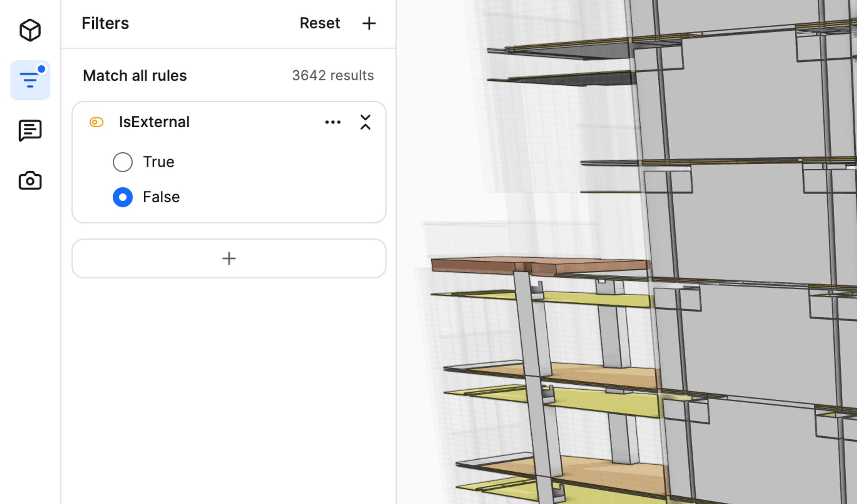Screen dimensions: 857x504
Task: Open the IsExternal three-dots menu
Action: (333, 122)
